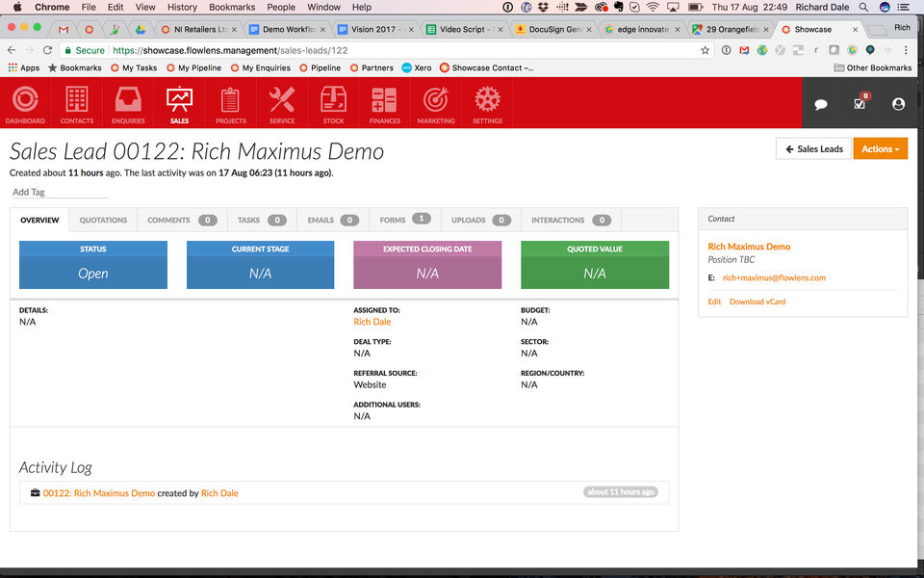Viewport: 924px width, 578px height.
Task: Close the Showcase browser tab
Action: click(855, 29)
